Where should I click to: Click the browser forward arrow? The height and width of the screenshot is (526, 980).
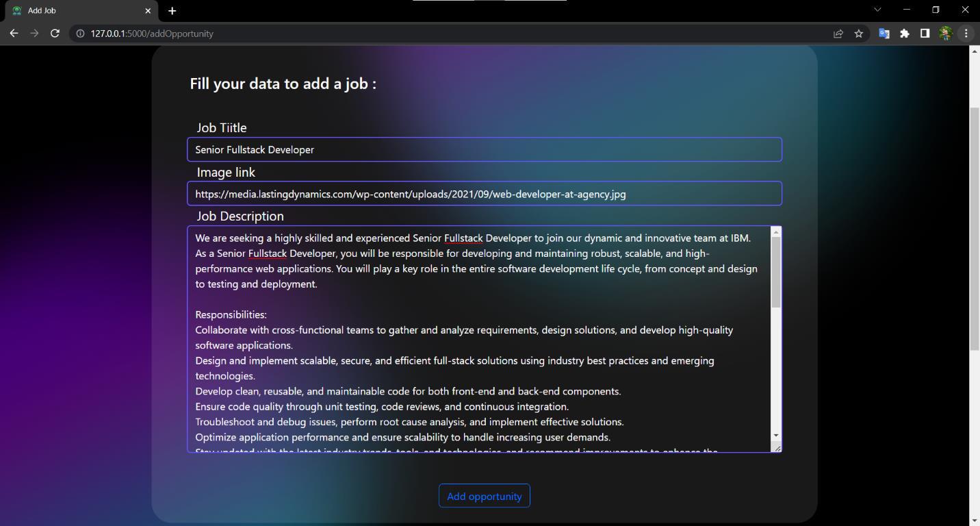34,33
